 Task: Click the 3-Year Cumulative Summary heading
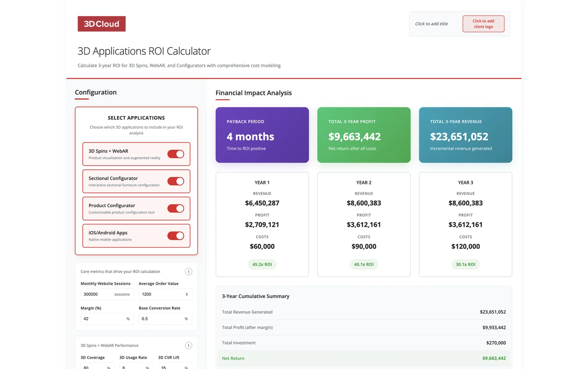pyautogui.click(x=255, y=296)
